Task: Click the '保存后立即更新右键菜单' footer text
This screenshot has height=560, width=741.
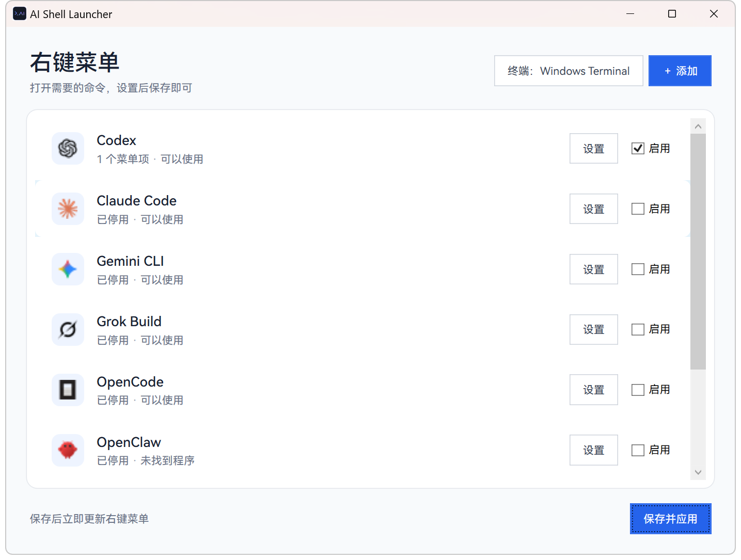Action: coord(89,519)
